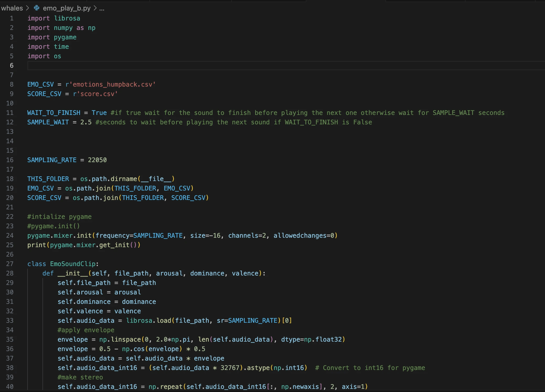Viewport: 545px width, 392px height.
Task: Click the Python file icon in breadcrumb
Action: point(37,8)
